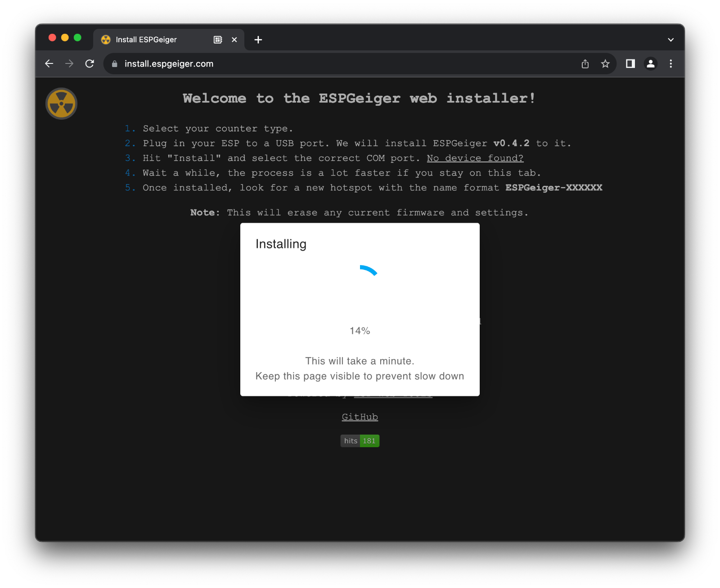Click the hits 181 badge
Screen dimensions: 720x588
coord(360,441)
